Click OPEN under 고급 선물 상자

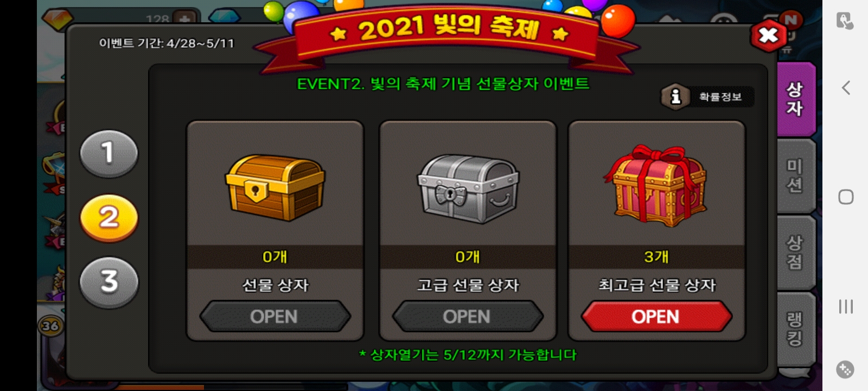coord(467,317)
